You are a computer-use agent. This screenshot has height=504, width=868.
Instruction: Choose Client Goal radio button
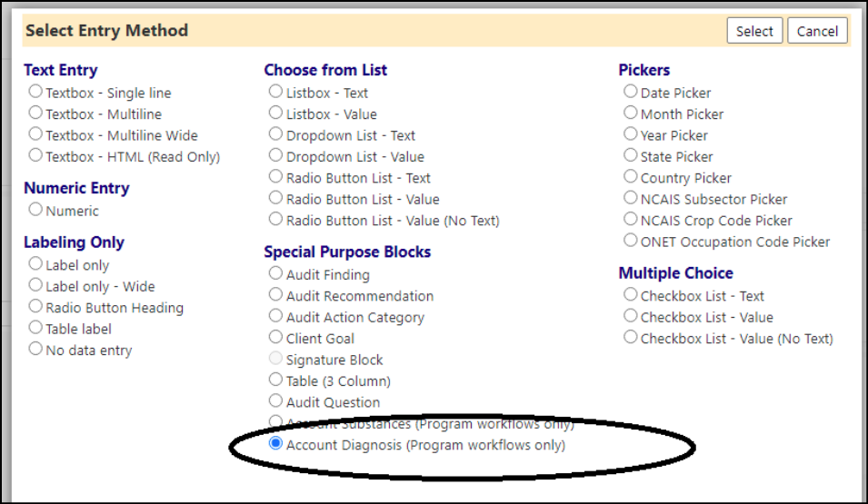click(275, 337)
